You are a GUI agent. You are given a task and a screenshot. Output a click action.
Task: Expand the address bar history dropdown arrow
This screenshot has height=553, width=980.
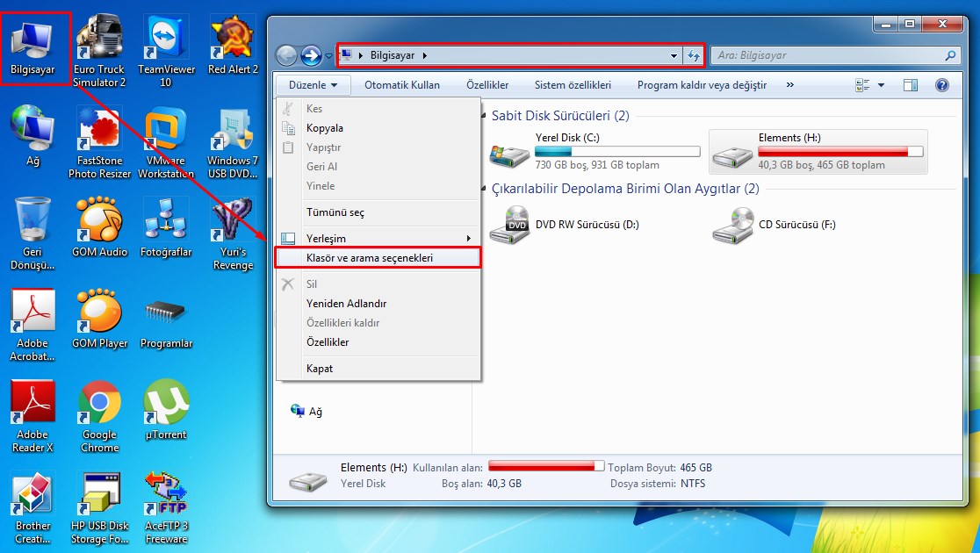click(674, 55)
